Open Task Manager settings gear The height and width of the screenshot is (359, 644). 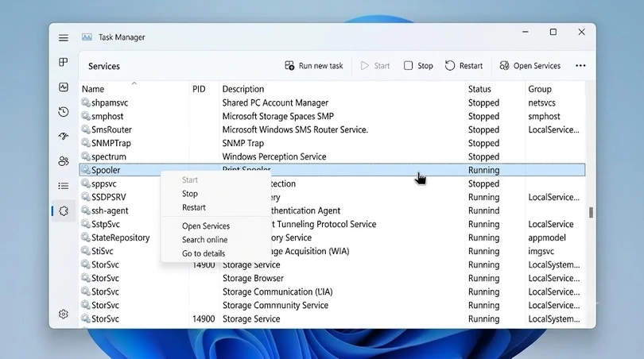[x=64, y=315]
